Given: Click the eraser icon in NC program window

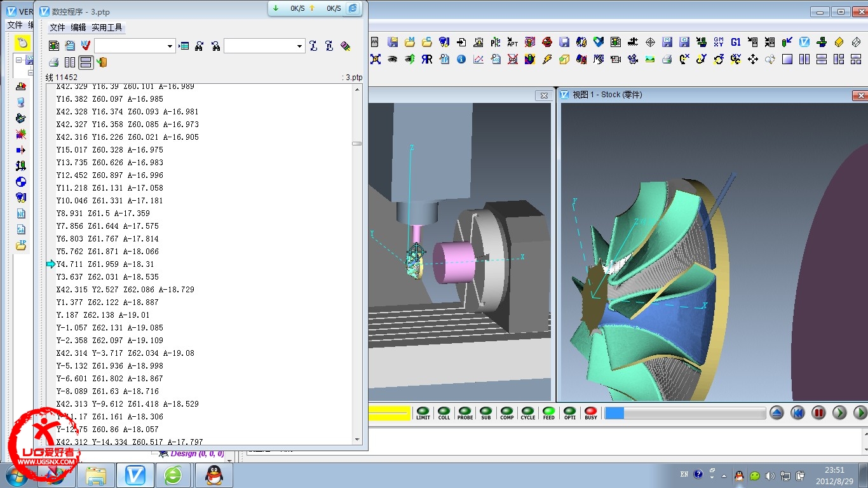Looking at the screenshot, I should click(x=345, y=46).
